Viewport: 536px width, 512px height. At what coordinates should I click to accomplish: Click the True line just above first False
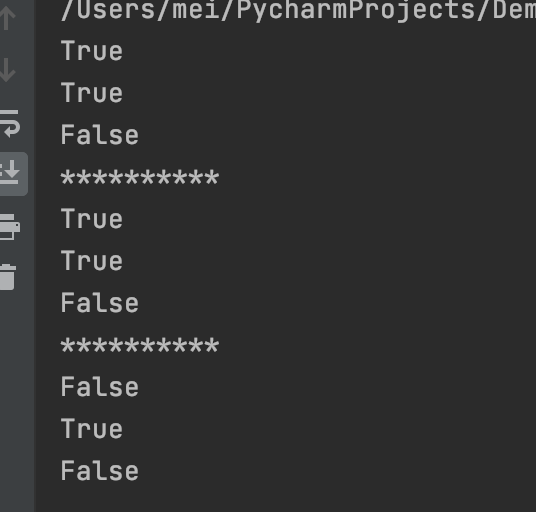click(x=92, y=93)
